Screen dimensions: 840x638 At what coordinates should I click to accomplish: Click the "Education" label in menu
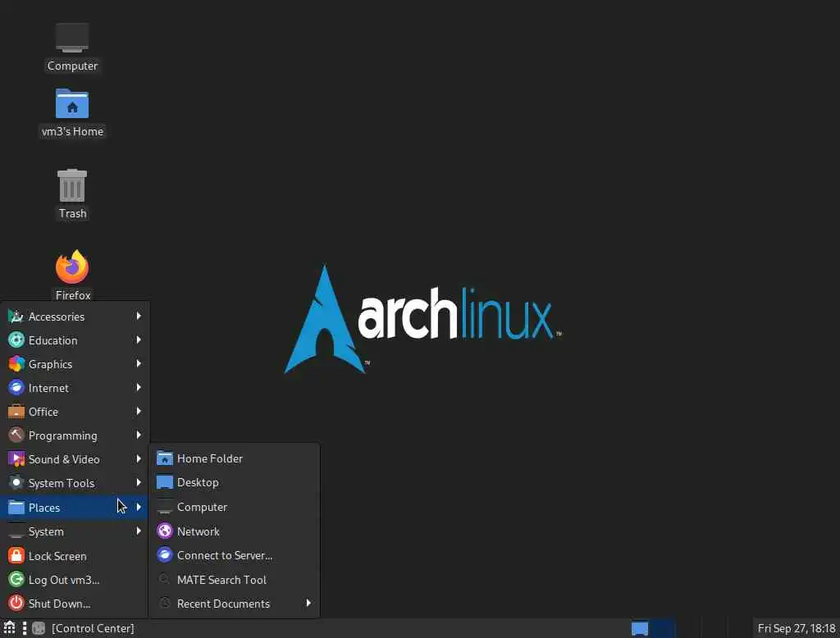click(x=52, y=340)
